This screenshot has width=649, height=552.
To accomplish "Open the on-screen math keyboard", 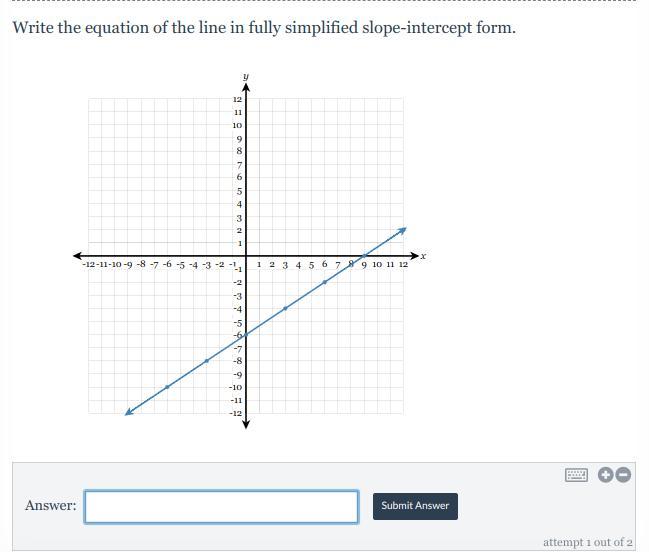I will (576, 475).
